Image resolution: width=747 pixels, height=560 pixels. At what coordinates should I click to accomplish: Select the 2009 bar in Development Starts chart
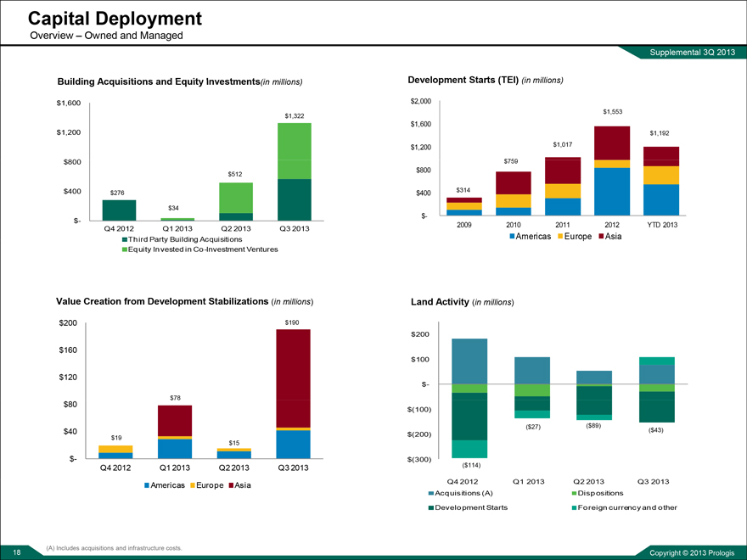click(x=463, y=206)
